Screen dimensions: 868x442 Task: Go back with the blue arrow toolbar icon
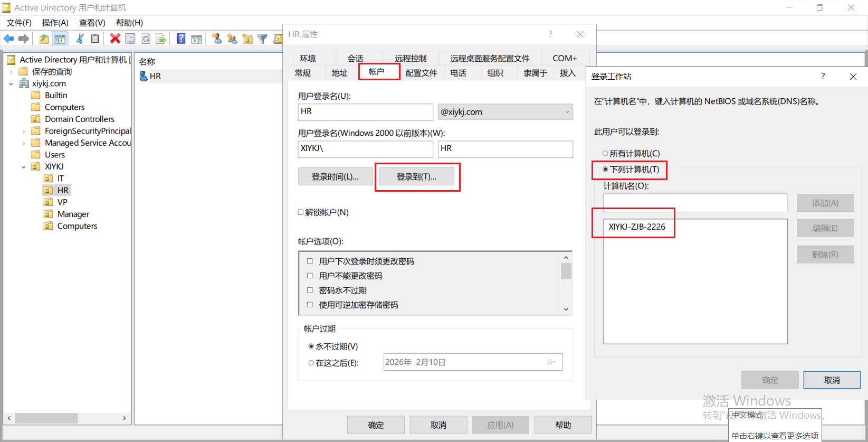point(8,39)
